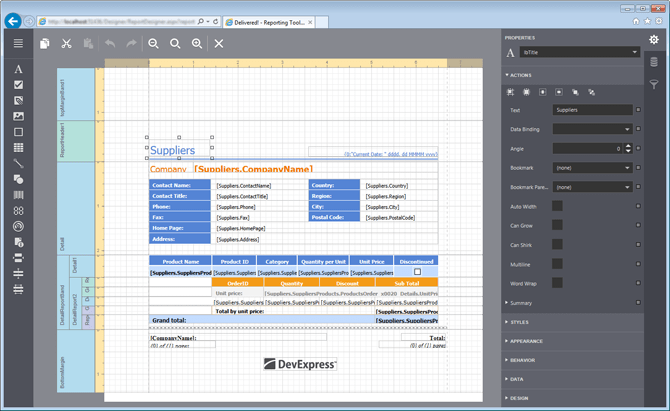Zoom in the report designer
This screenshot has width=670, height=411.
pyautogui.click(x=197, y=43)
